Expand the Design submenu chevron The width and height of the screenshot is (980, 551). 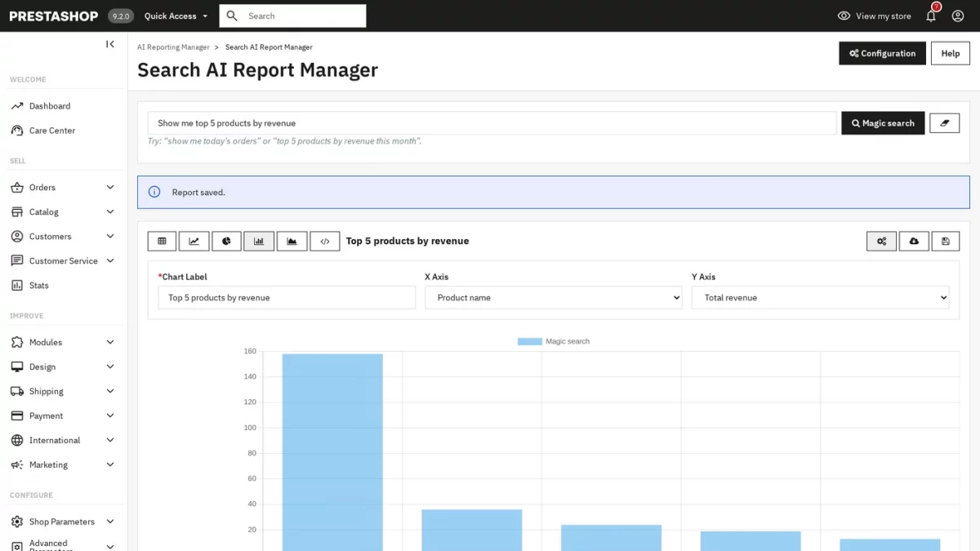tap(110, 367)
